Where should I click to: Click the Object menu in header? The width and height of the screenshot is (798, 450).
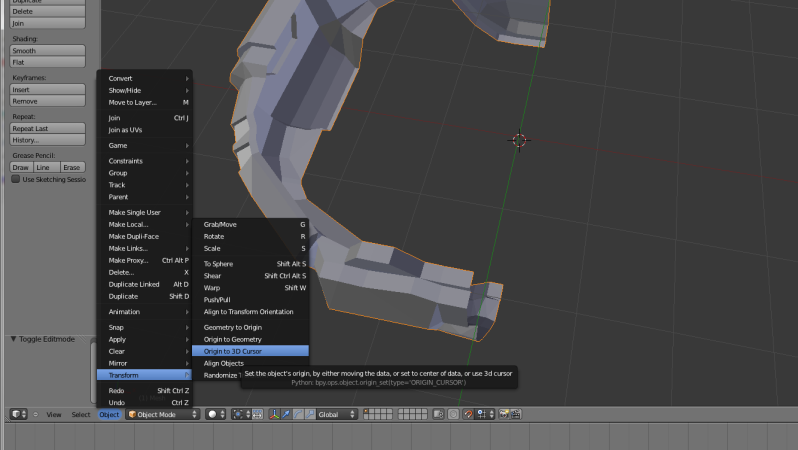109,414
